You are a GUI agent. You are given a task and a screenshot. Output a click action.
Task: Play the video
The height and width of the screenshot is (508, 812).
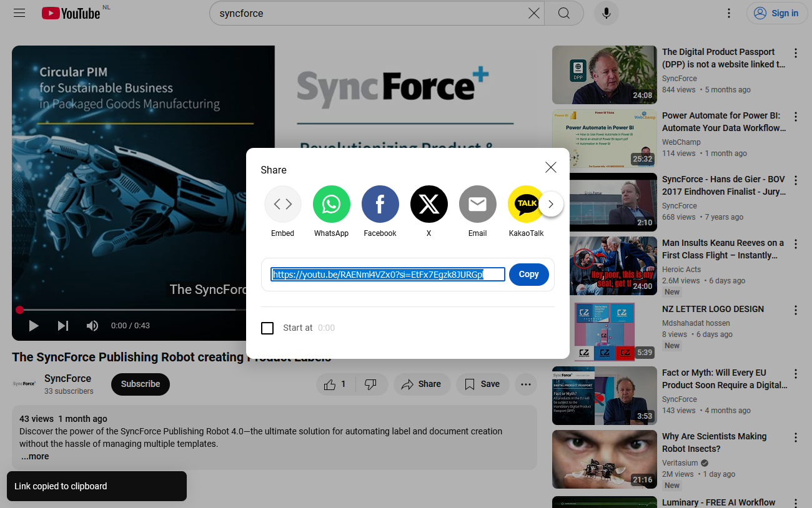34,326
